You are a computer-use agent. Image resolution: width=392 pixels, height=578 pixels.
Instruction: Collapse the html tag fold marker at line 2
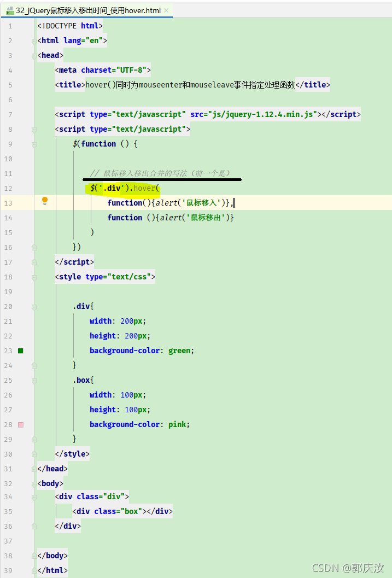[x=34, y=41]
